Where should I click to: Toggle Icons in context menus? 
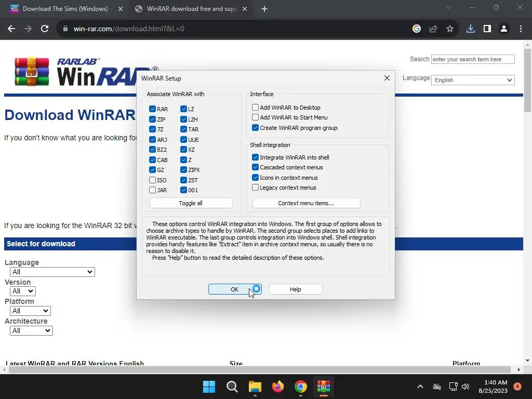click(x=255, y=178)
